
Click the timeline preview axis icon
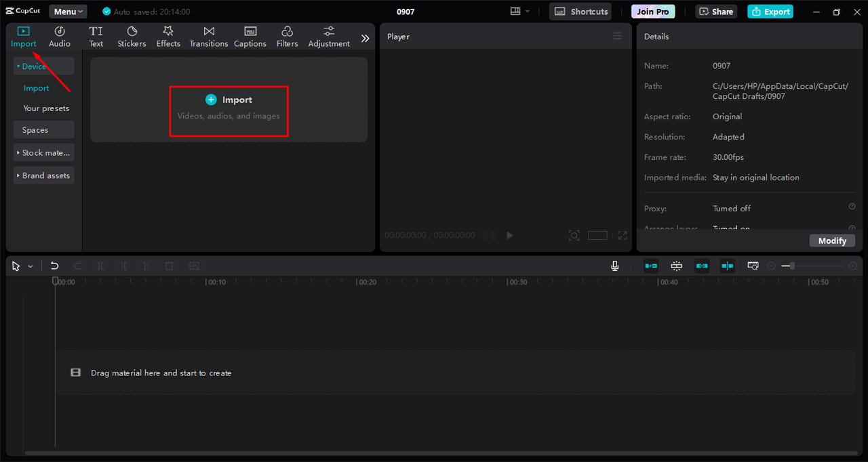click(x=753, y=266)
